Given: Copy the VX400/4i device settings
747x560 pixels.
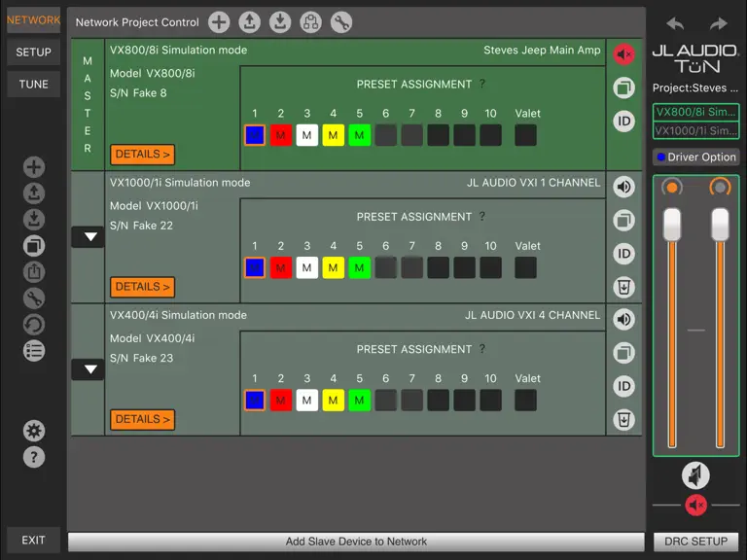Looking at the screenshot, I should point(623,353).
